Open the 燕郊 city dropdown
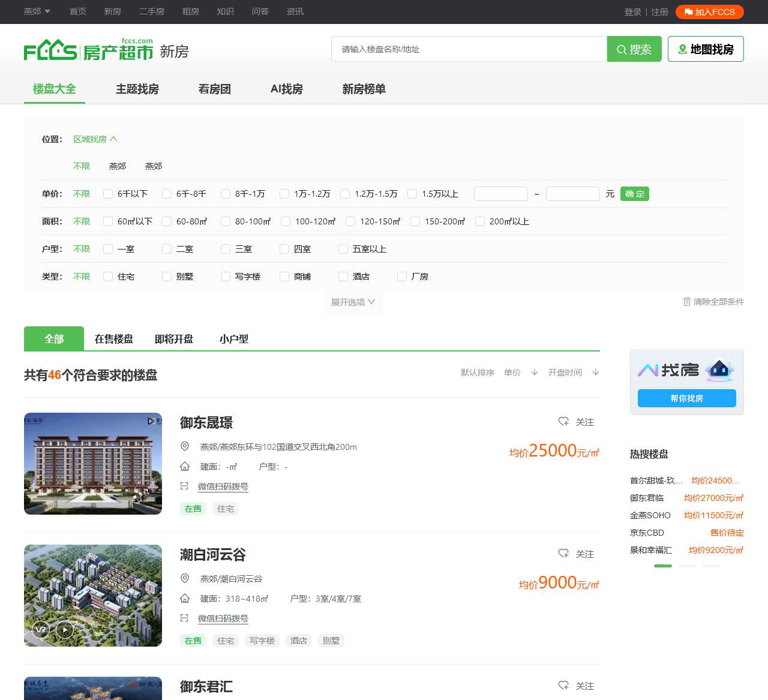The image size is (768, 700). coord(37,11)
